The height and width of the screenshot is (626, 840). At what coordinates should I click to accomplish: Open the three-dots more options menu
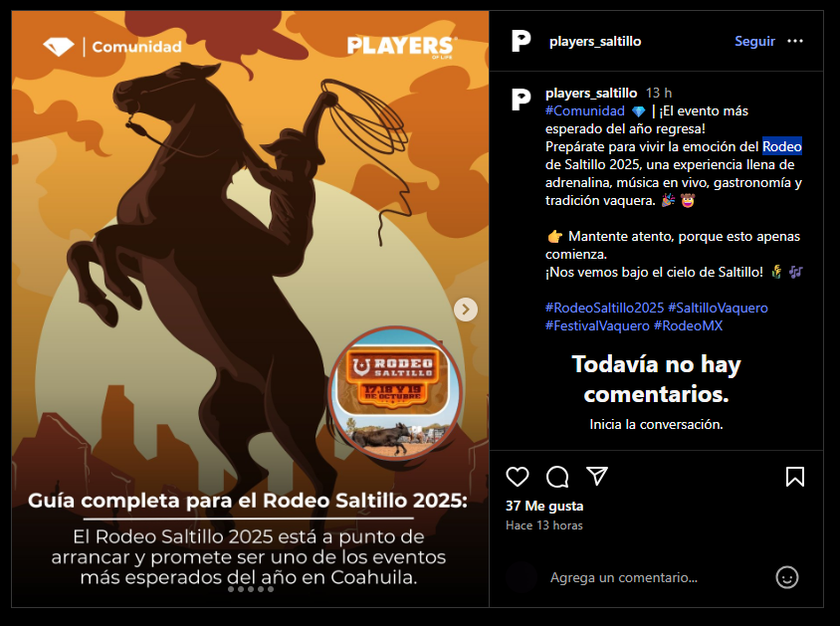(x=795, y=41)
